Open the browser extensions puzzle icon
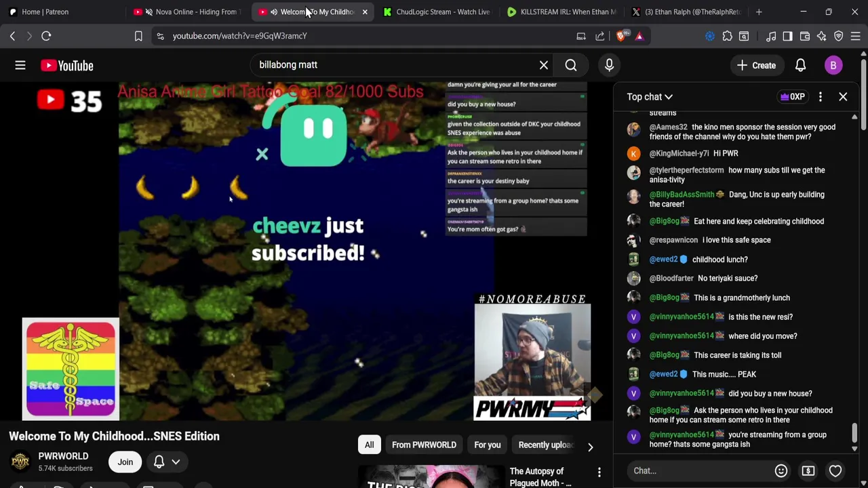Image resolution: width=868 pixels, height=488 pixels. (x=727, y=36)
